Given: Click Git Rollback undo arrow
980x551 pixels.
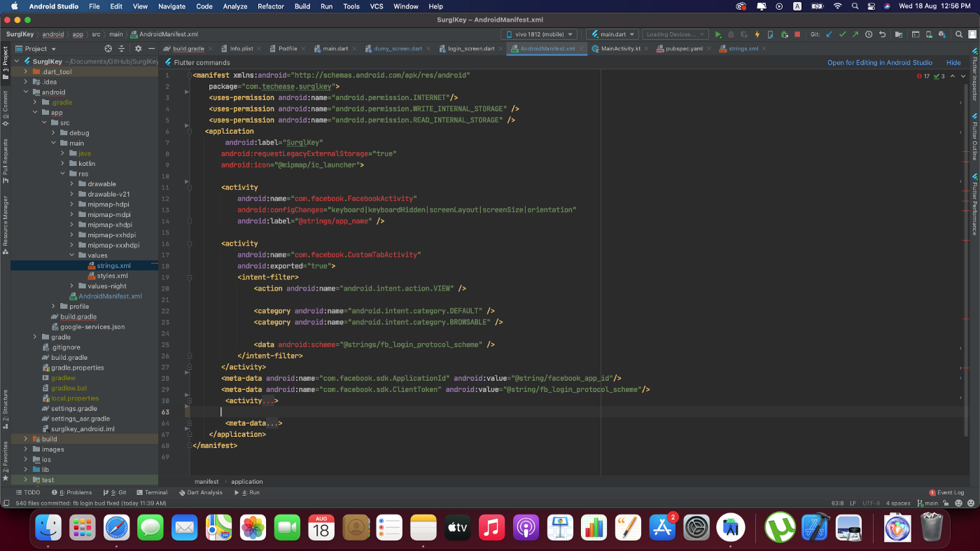Looking at the screenshot, I should (883, 34).
